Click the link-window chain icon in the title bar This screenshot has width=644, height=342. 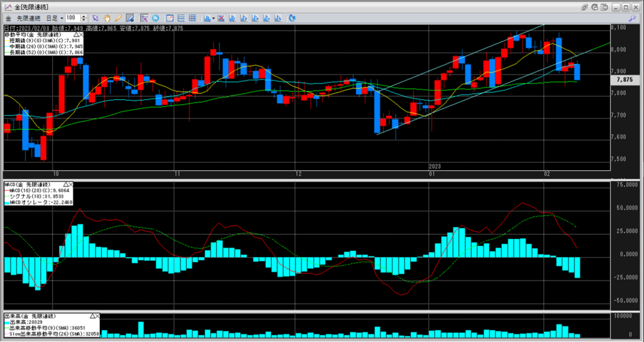tap(585, 7)
